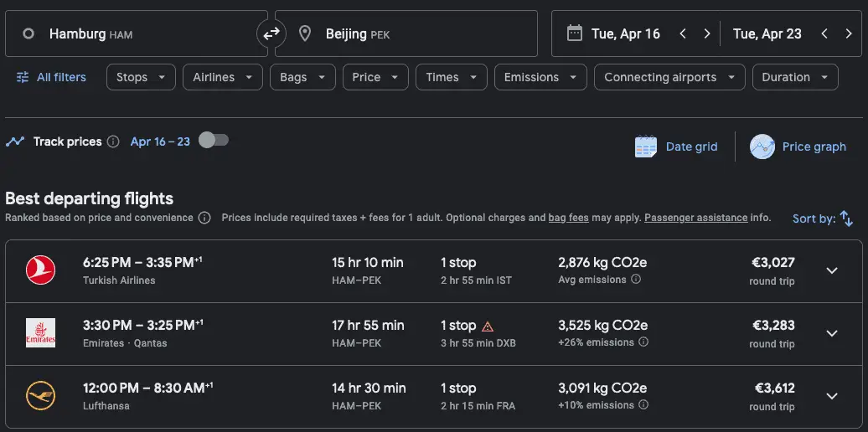868x432 pixels.
Task: Open the Emissions filter menu
Action: coord(540,77)
